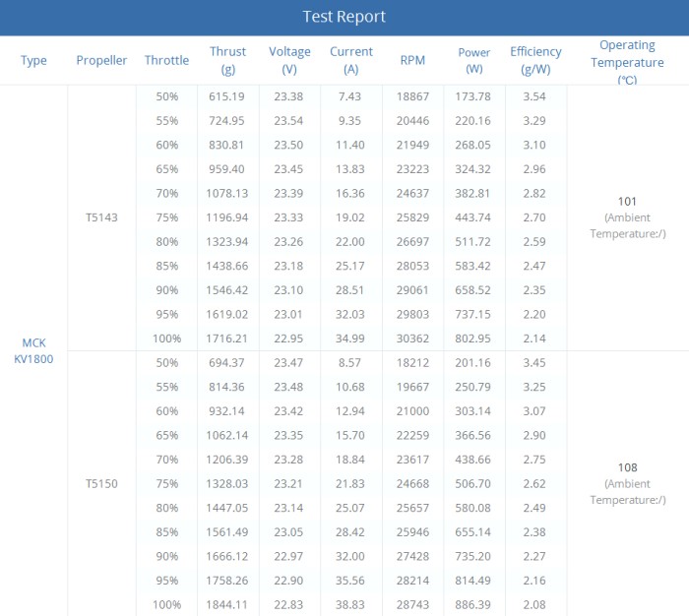Click the Voltage (V) column header
The image size is (689, 616).
click(289, 60)
